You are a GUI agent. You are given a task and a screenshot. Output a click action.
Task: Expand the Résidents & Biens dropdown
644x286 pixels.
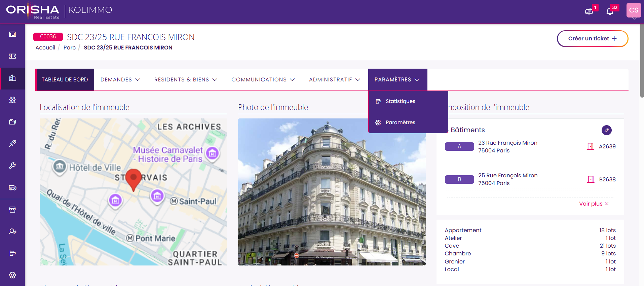coord(186,80)
